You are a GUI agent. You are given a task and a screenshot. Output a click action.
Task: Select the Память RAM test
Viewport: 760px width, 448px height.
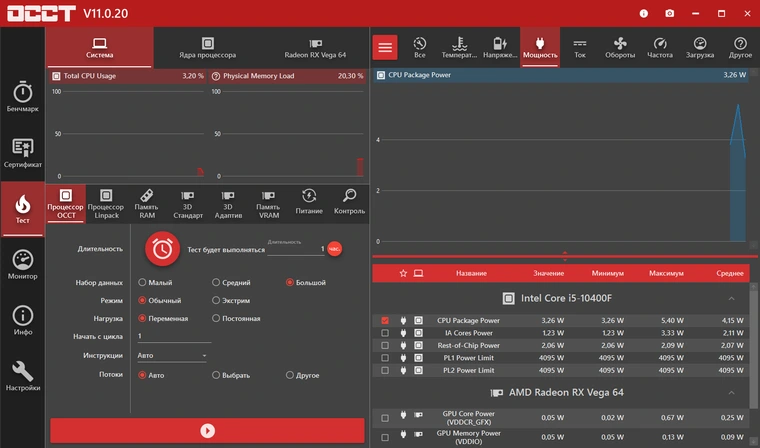pyautogui.click(x=147, y=204)
